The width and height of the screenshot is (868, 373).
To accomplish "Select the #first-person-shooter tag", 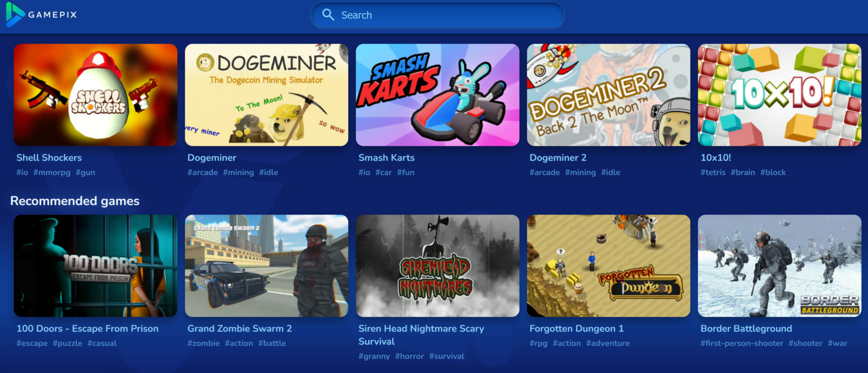I will [742, 343].
